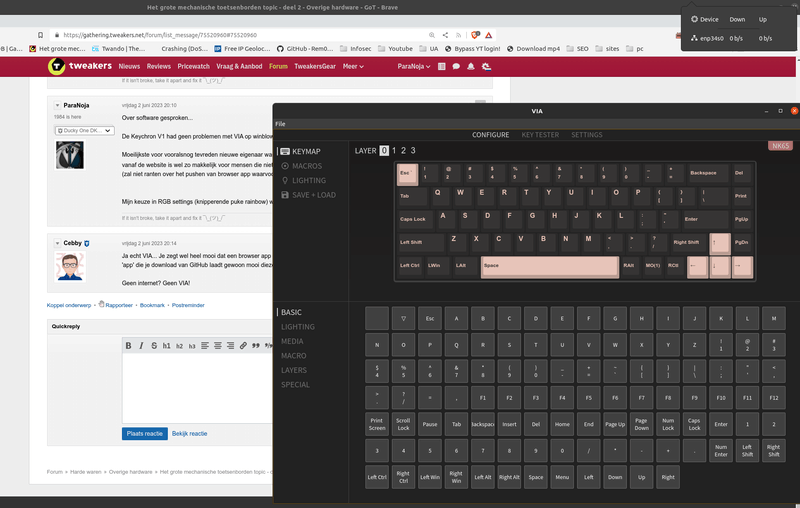Switch to the CONFIGURE tab in VIA
This screenshot has height=508, width=800.
tap(490, 135)
